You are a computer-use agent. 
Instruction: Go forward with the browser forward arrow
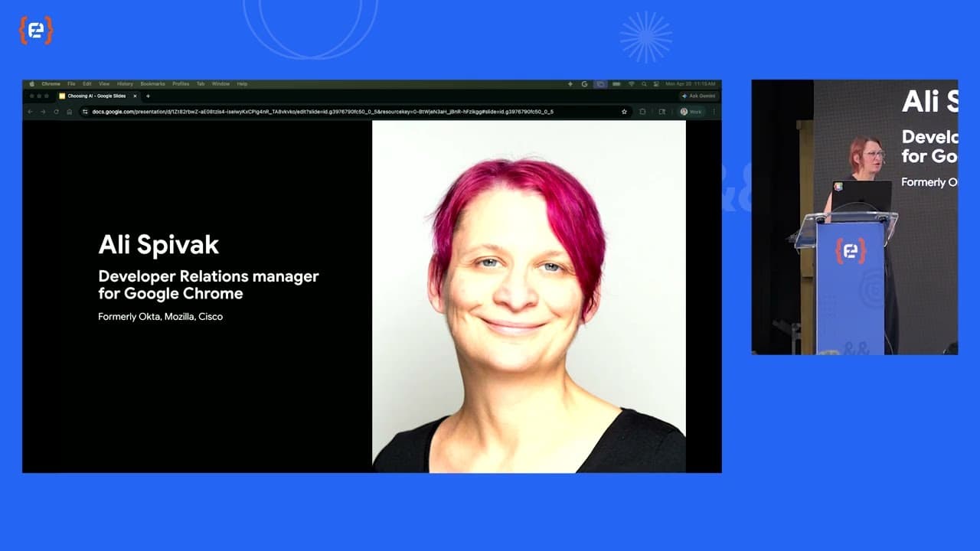[x=43, y=112]
